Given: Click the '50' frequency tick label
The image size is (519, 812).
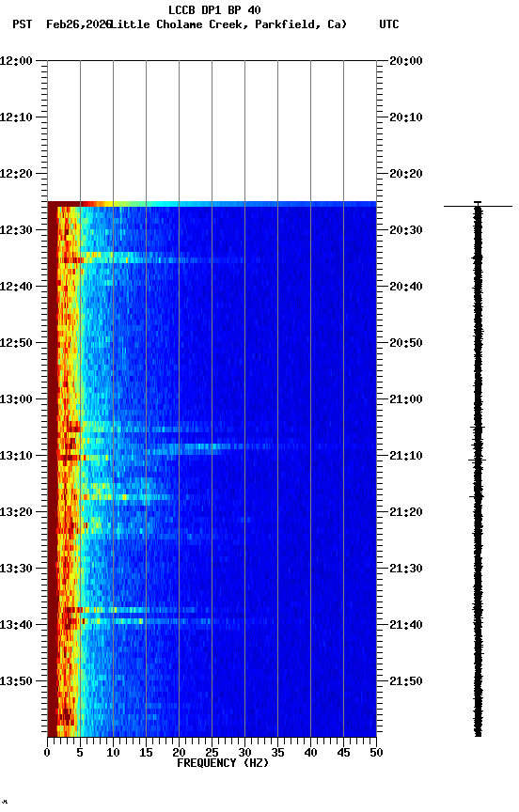Looking at the screenshot, I should 376,753.
